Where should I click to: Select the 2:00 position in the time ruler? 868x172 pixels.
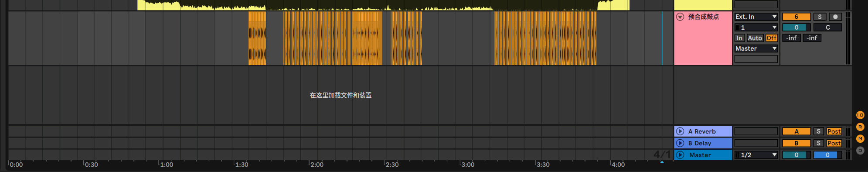tap(317, 165)
